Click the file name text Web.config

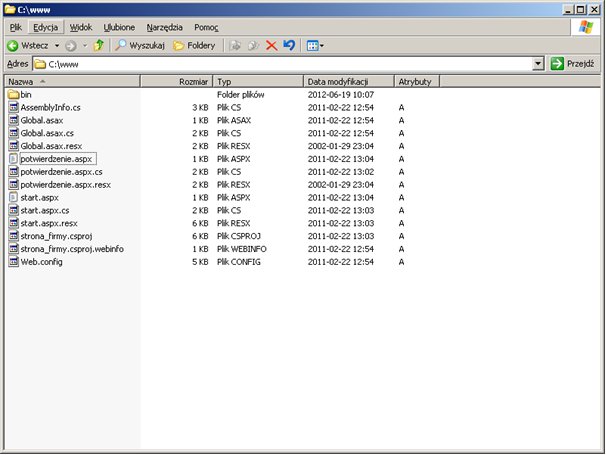click(x=41, y=262)
